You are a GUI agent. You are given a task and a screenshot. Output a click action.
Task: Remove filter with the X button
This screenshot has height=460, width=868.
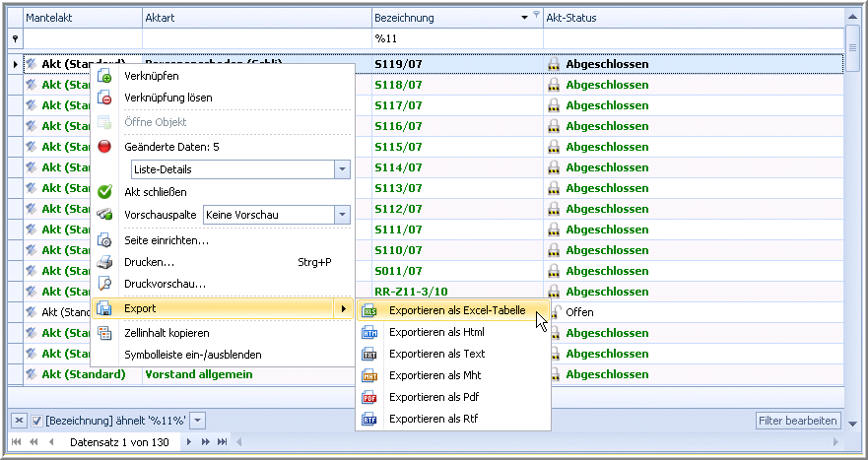click(x=19, y=422)
